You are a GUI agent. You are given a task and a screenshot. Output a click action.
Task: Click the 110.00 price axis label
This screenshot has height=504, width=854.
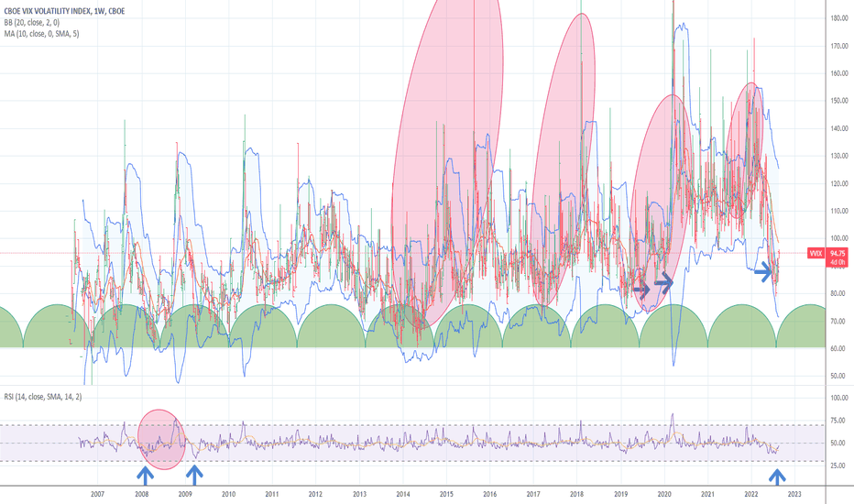click(839, 211)
